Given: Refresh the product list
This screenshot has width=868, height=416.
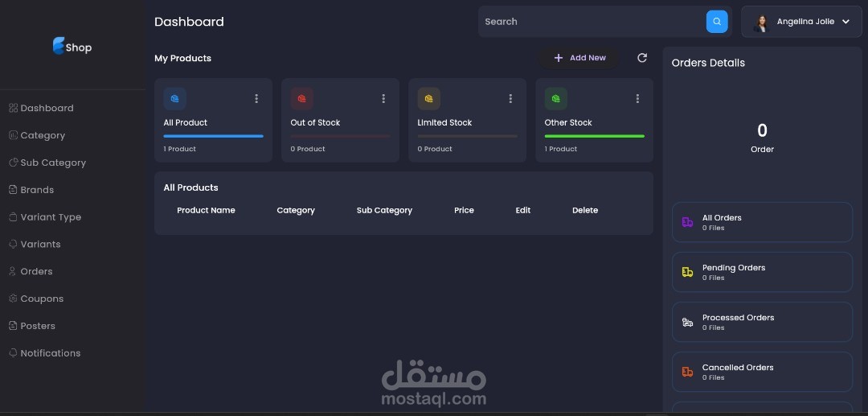Looking at the screenshot, I should coord(642,58).
